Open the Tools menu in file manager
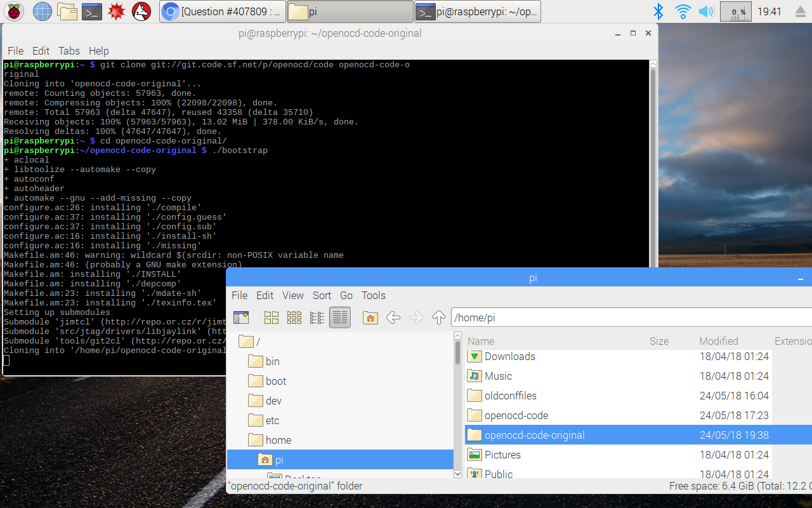Viewport: 812px width, 508px height. click(x=373, y=295)
